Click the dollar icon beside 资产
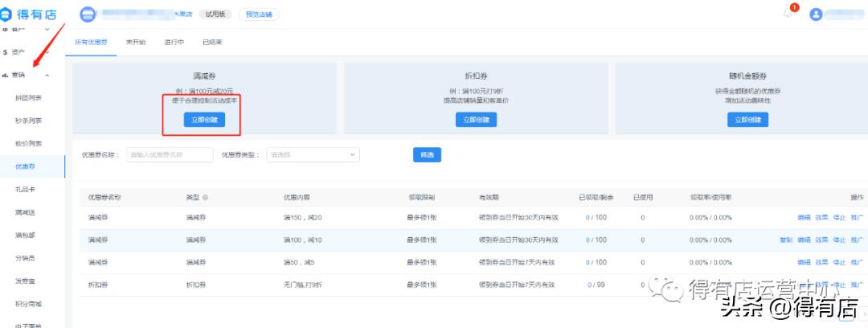Image resolution: width=868 pixels, height=328 pixels. 5,52
